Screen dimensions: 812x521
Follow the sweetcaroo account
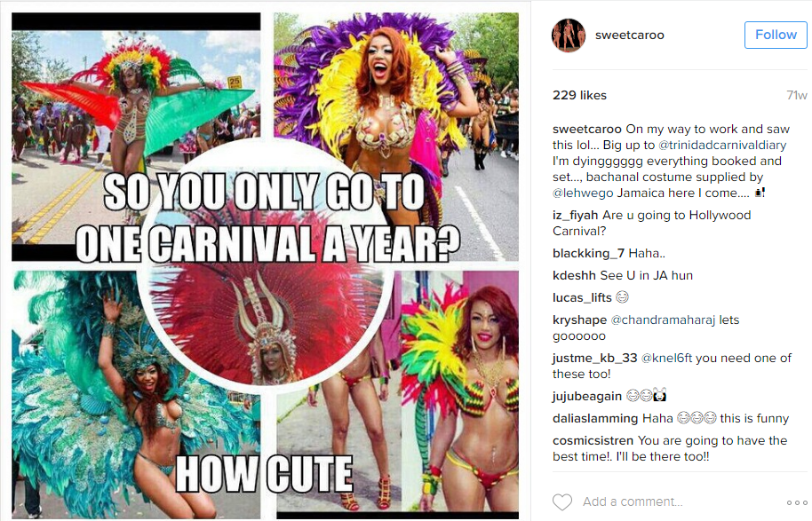[x=776, y=35]
